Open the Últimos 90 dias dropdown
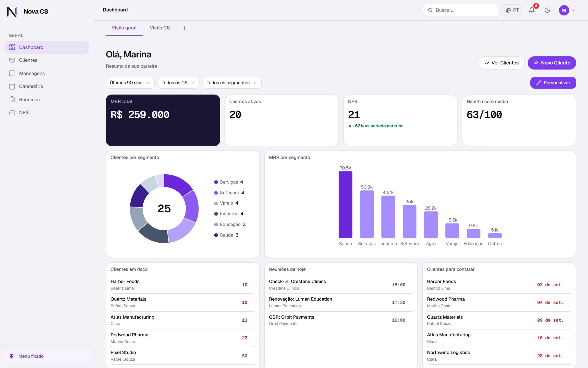Screen dimensions: 588x368 pos(130,83)
